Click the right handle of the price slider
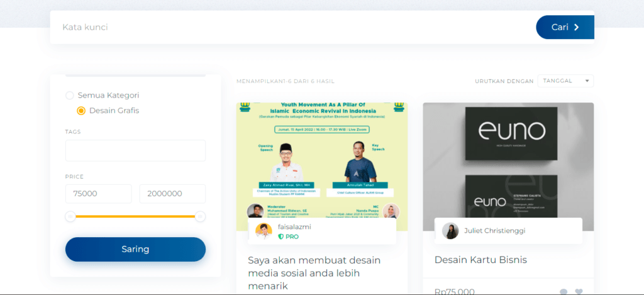Image resolution: width=644 pixels, height=295 pixels. [200, 216]
